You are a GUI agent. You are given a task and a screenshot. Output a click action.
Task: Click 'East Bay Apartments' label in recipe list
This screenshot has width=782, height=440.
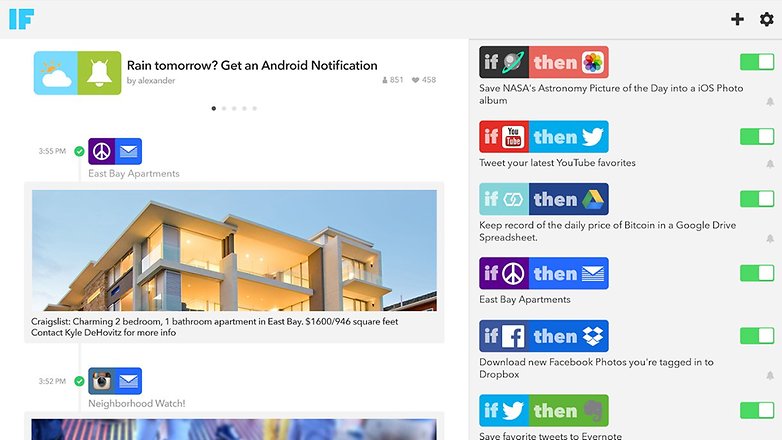click(525, 299)
